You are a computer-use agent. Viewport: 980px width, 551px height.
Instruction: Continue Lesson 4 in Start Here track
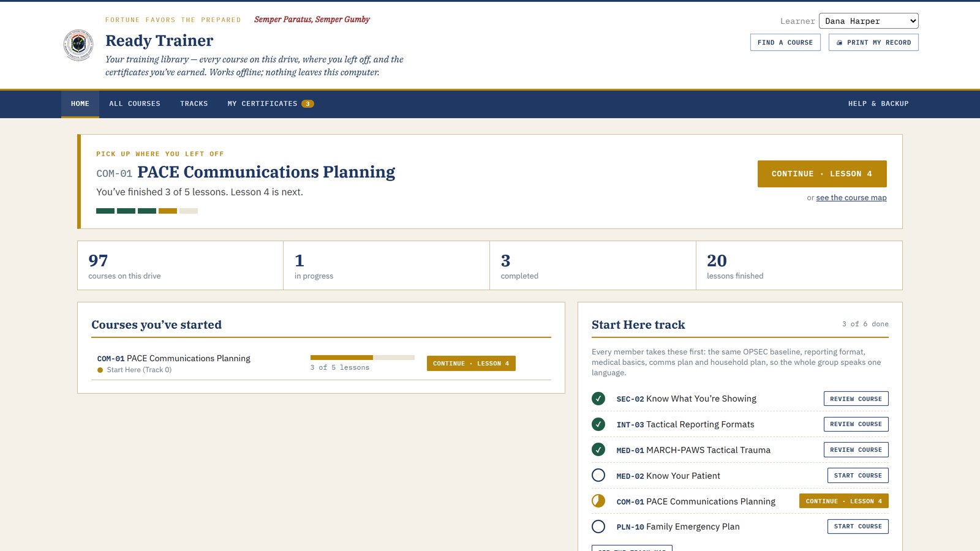pyautogui.click(x=844, y=501)
